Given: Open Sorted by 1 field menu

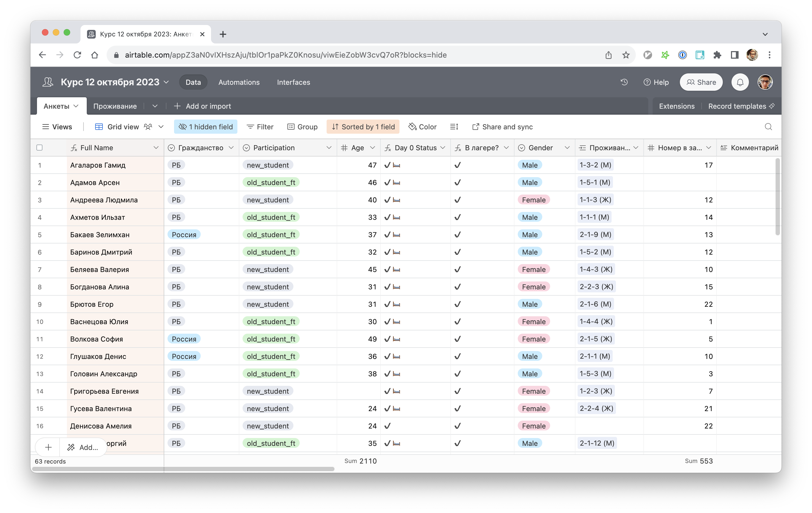Looking at the screenshot, I should click(x=363, y=127).
